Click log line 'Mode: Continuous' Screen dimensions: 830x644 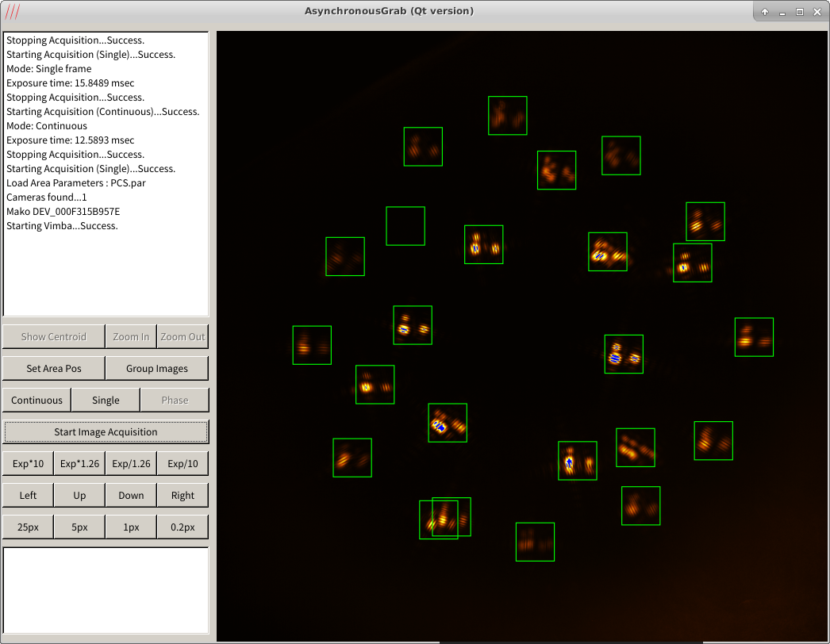[47, 126]
